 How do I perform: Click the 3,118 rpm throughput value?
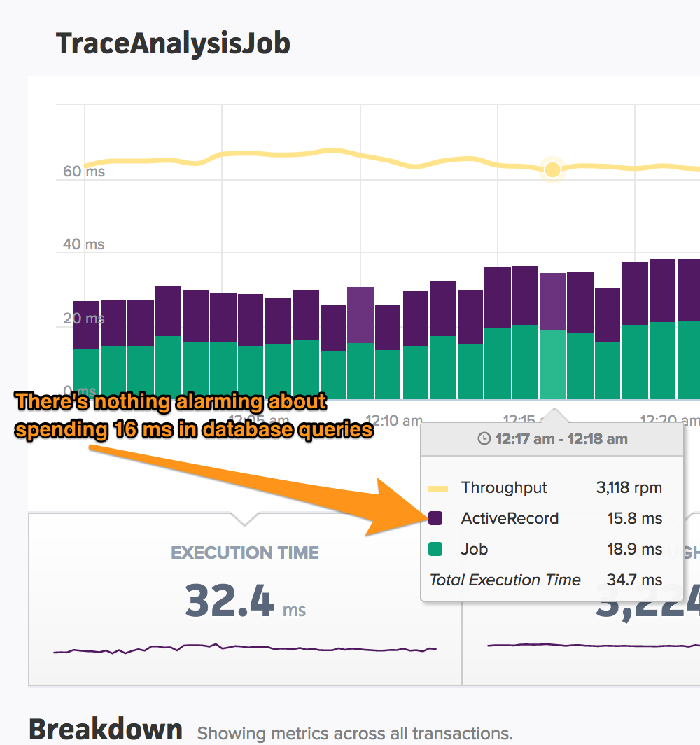pyautogui.click(x=629, y=487)
